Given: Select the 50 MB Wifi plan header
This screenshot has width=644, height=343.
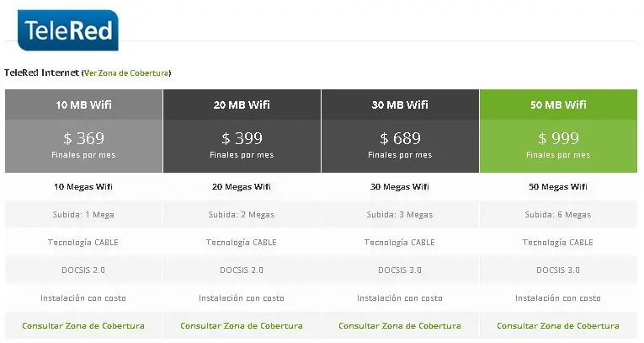Looking at the screenshot, I should point(558,105).
